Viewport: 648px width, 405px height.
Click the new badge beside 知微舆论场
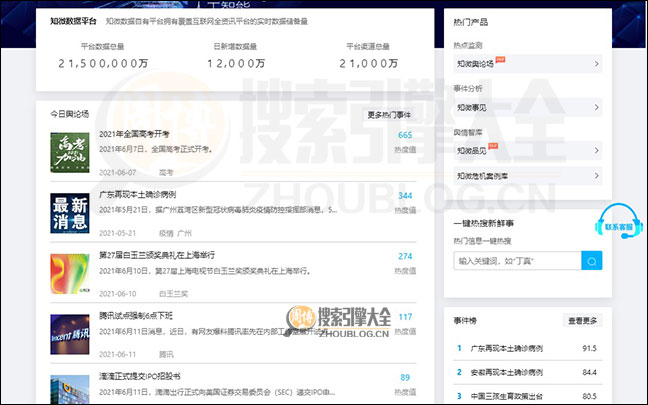(500, 60)
